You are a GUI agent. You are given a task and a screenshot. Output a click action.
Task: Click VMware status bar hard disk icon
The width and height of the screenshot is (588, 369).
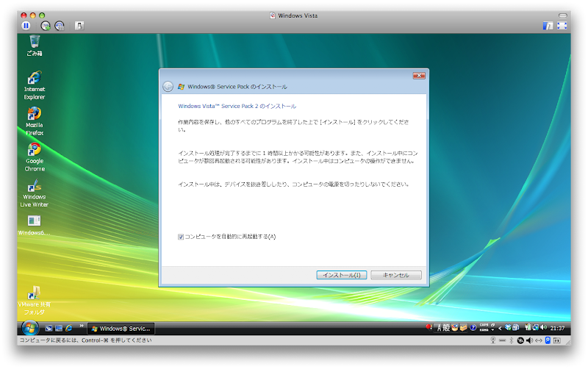(x=548, y=340)
